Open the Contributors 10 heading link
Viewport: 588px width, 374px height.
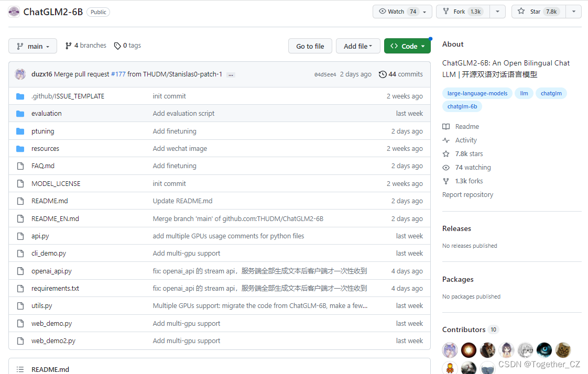(470, 330)
